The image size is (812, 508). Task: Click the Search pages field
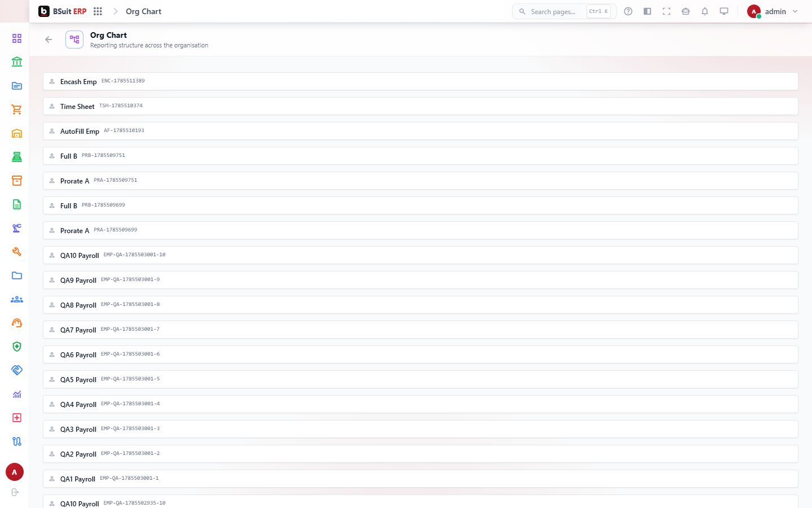click(564, 11)
